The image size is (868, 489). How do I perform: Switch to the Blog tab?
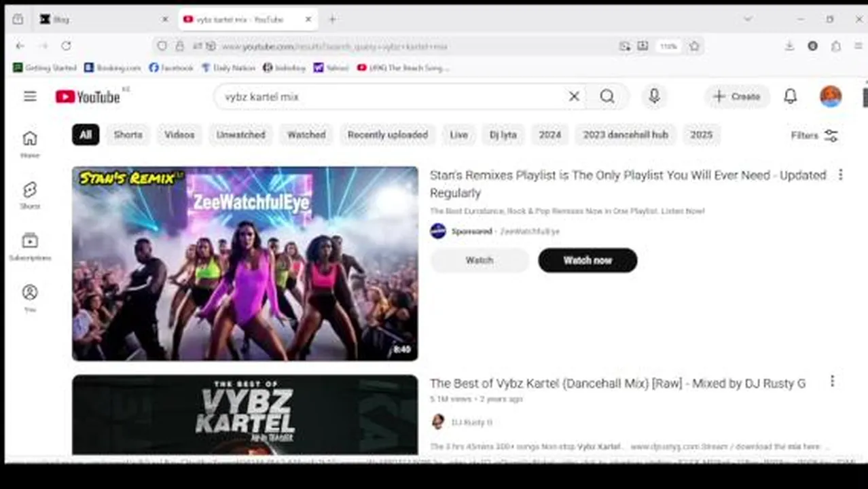[x=104, y=19]
